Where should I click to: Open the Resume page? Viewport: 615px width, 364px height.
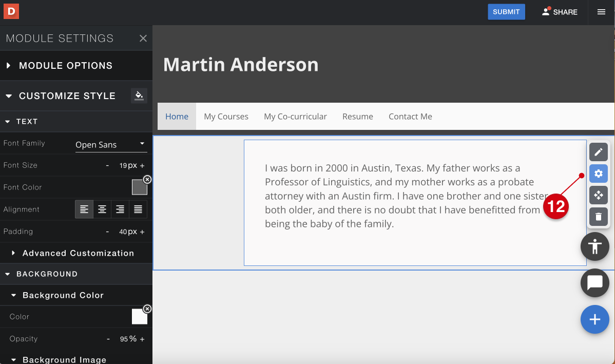(358, 117)
